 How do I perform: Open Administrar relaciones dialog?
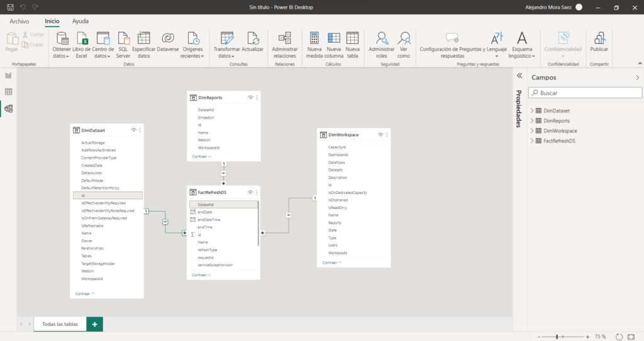point(284,39)
